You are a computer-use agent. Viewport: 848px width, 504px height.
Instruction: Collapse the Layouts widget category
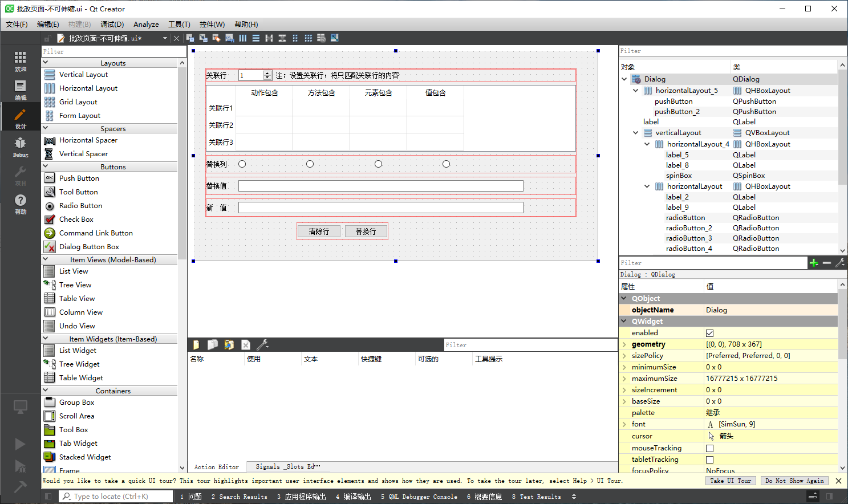tap(46, 63)
